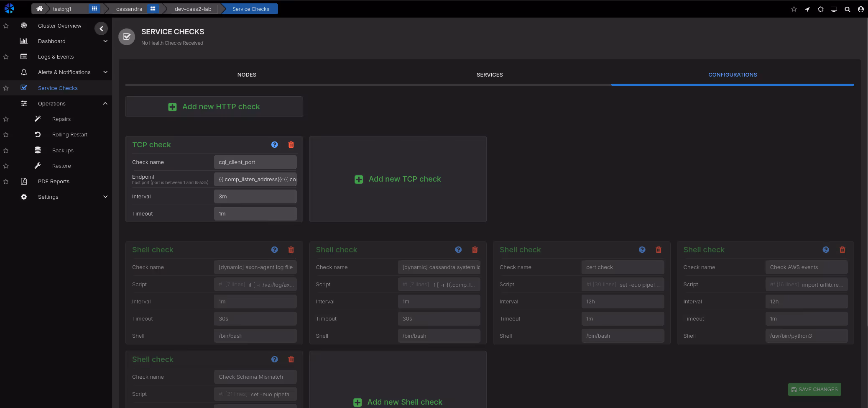This screenshot has width=868, height=408.
Task: Open the user account icon
Action: point(860,9)
